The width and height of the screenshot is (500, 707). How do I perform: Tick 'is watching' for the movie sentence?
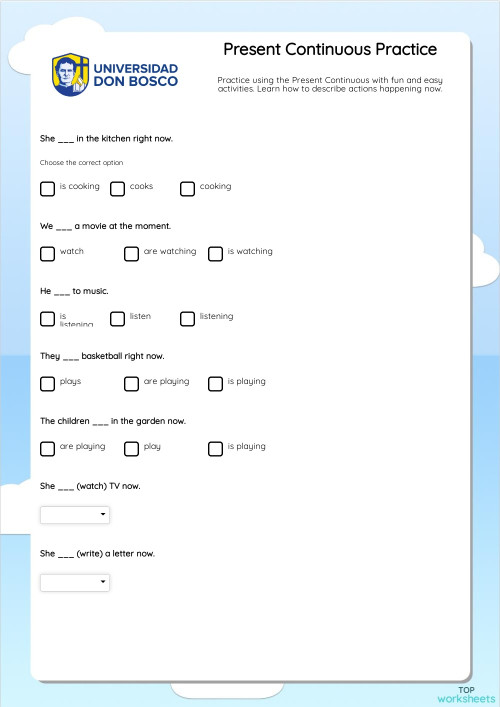click(215, 254)
